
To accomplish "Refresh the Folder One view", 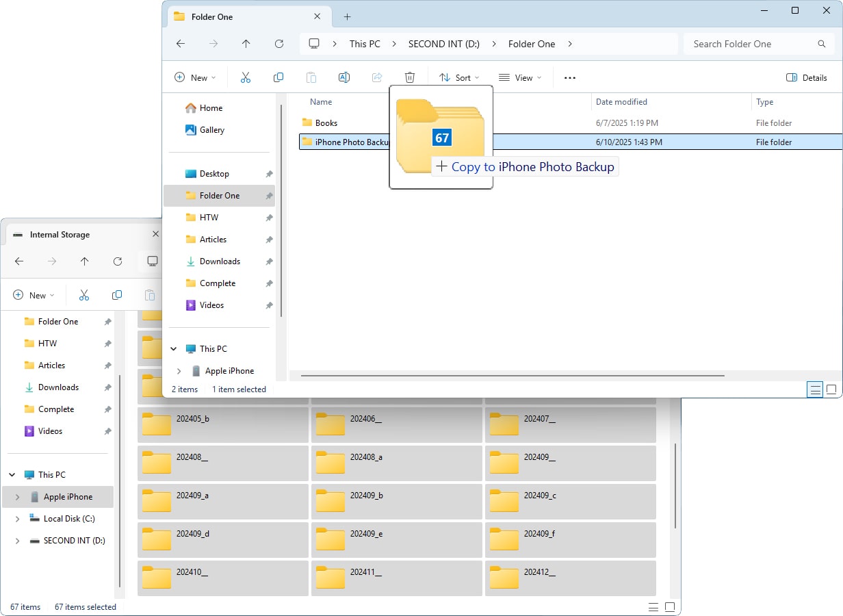I will (x=279, y=44).
